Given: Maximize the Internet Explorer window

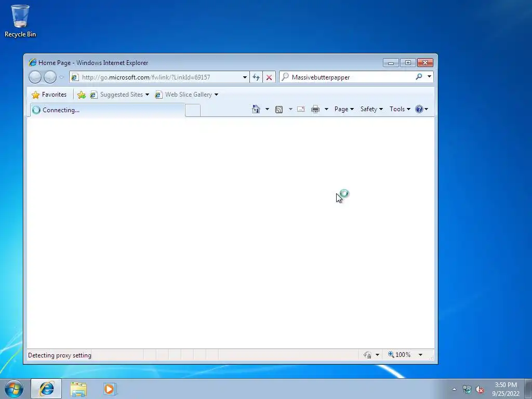Looking at the screenshot, I should pos(408,63).
